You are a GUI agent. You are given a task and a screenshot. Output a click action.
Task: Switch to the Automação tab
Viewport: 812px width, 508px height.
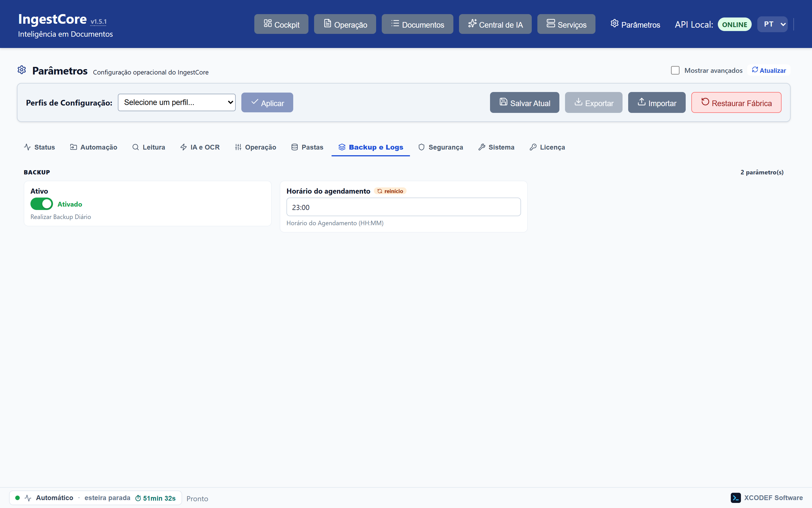[94, 147]
